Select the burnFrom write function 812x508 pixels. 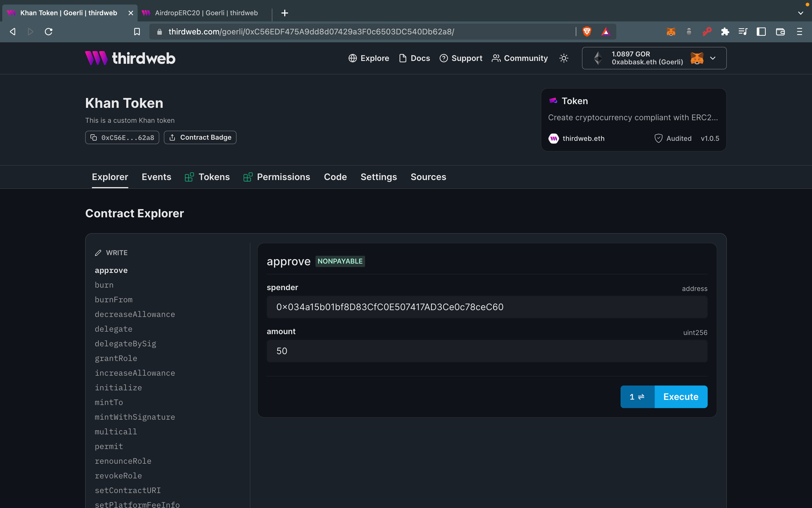(114, 300)
